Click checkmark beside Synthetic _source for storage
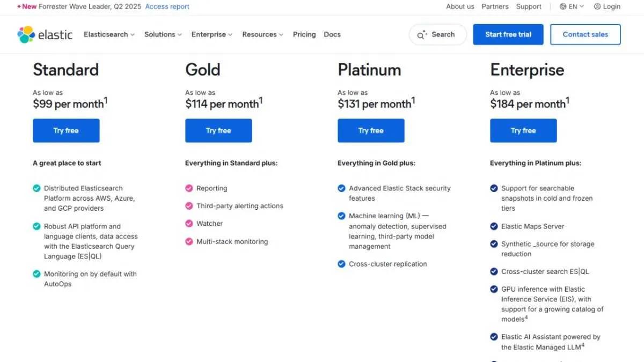The height and width of the screenshot is (362, 644). [494, 244]
